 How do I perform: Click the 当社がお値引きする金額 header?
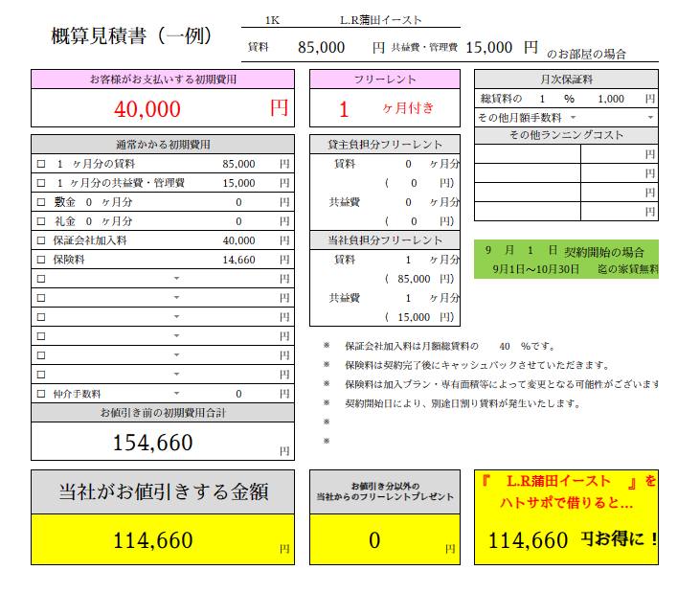pos(163,491)
